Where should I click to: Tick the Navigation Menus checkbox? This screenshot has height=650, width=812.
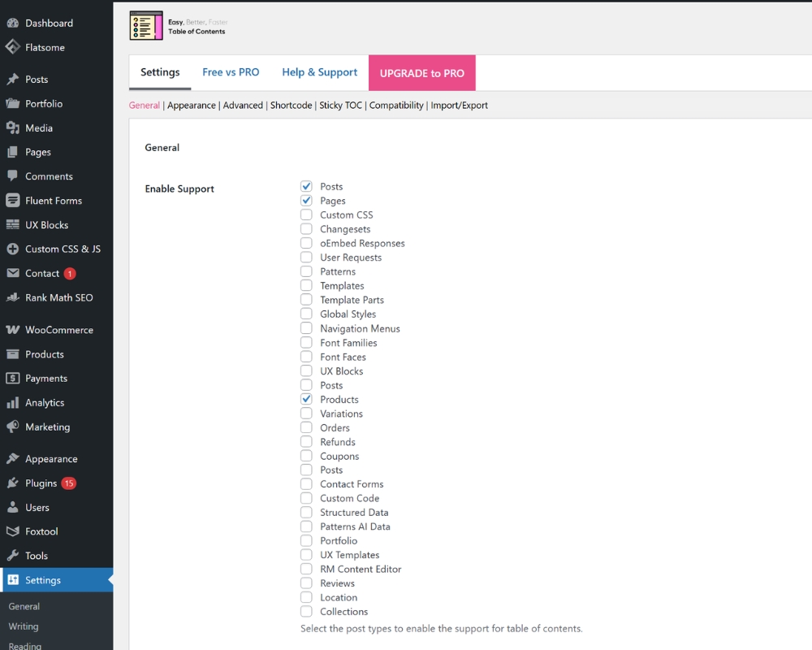[307, 328]
